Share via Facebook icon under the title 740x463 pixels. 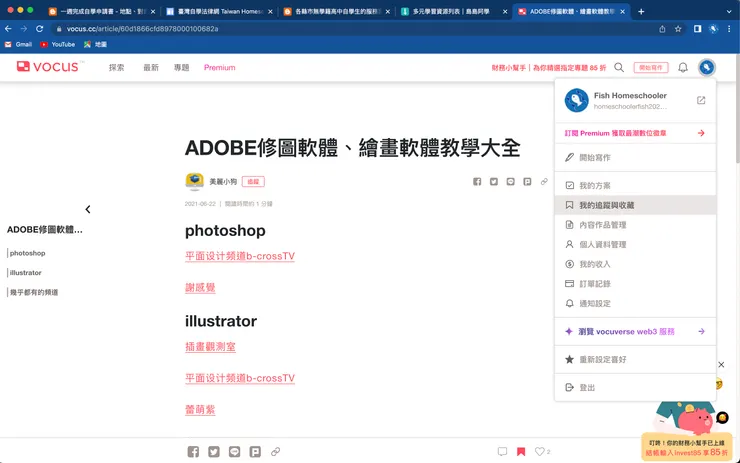tap(477, 182)
